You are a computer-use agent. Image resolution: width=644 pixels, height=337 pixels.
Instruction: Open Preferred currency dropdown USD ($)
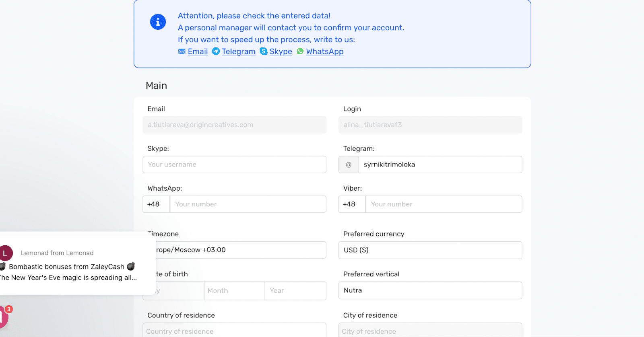pyautogui.click(x=430, y=250)
